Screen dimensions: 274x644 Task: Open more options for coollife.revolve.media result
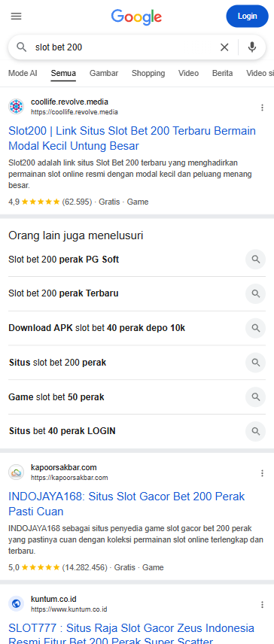[x=262, y=108]
